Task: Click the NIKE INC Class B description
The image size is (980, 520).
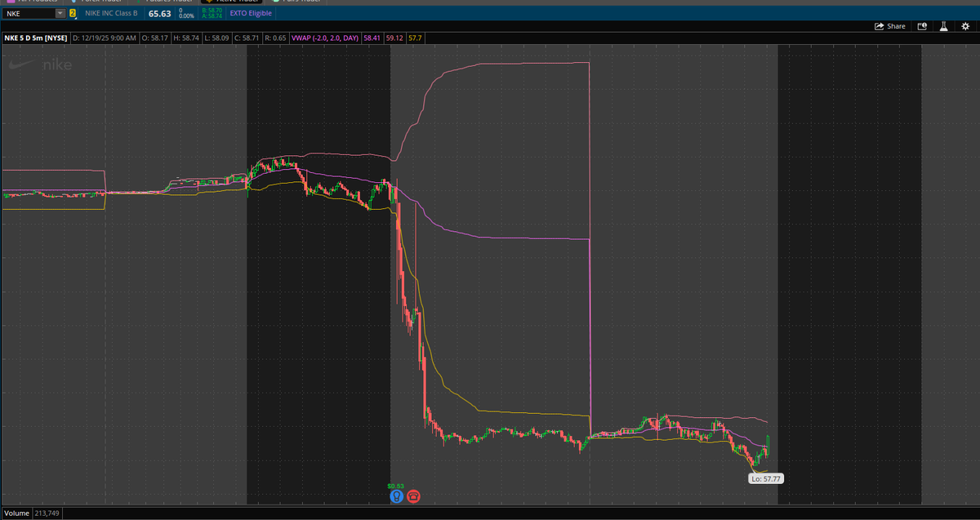Action: 111,14
